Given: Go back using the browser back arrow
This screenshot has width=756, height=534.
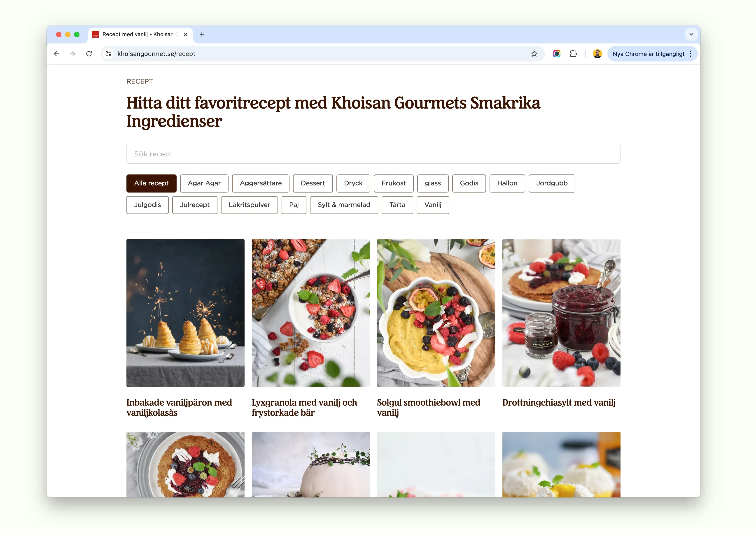Looking at the screenshot, I should coord(57,54).
